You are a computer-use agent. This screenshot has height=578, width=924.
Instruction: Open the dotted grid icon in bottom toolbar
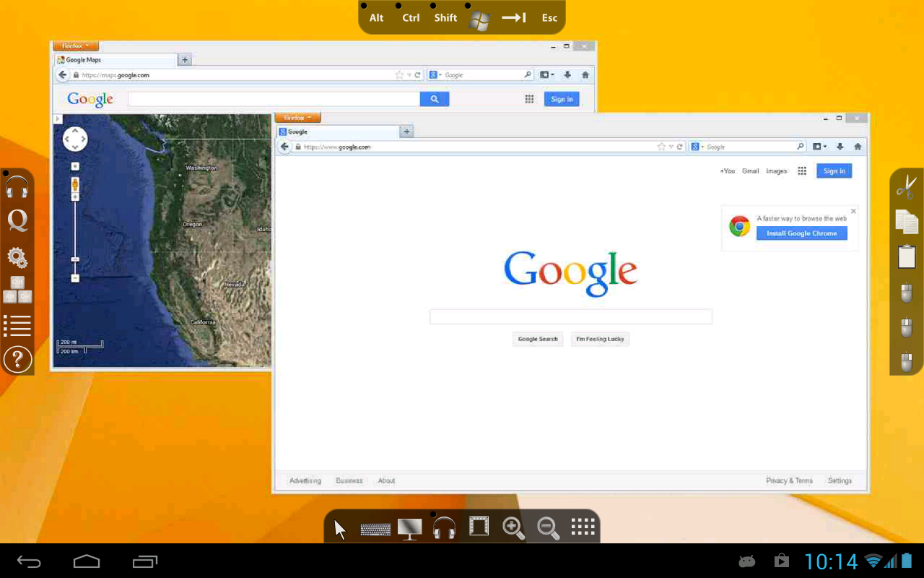click(x=583, y=527)
